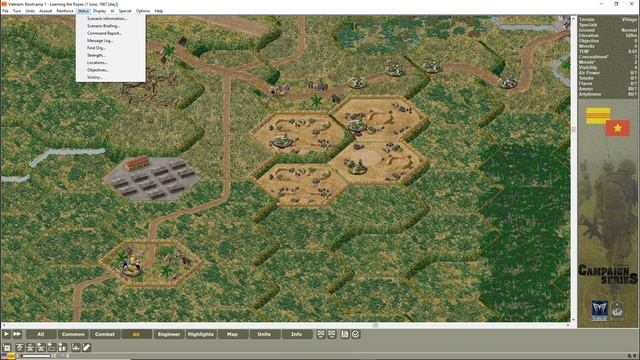Viewport: 640px width, 360px height.
Task: Click the progress slider in the status bar
Action: (36, 356)
